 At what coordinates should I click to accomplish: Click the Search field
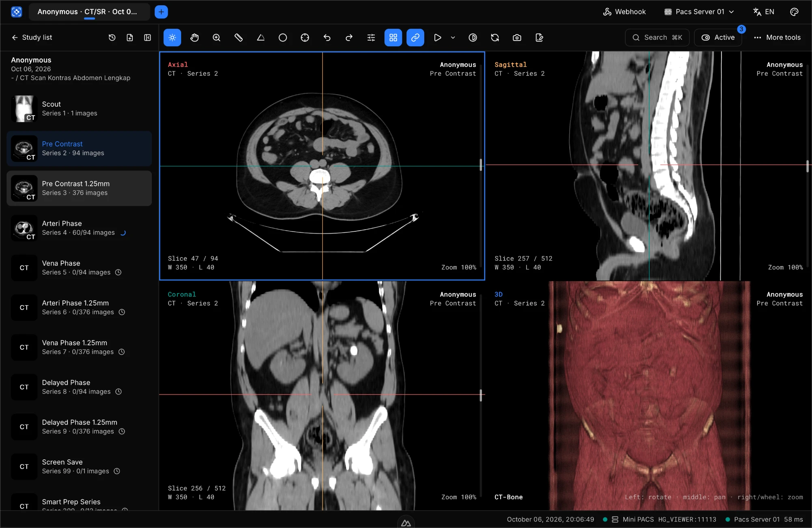coord(657,37)
